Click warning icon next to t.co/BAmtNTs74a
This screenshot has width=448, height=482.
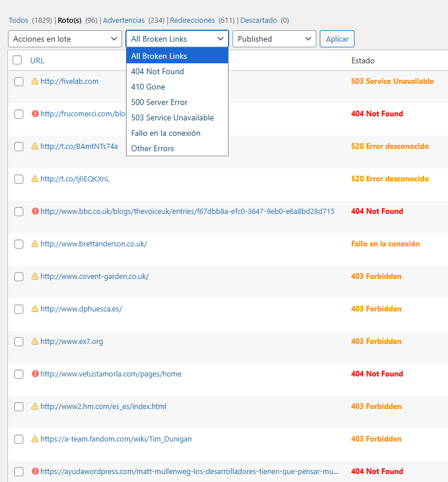pos(35,147)
